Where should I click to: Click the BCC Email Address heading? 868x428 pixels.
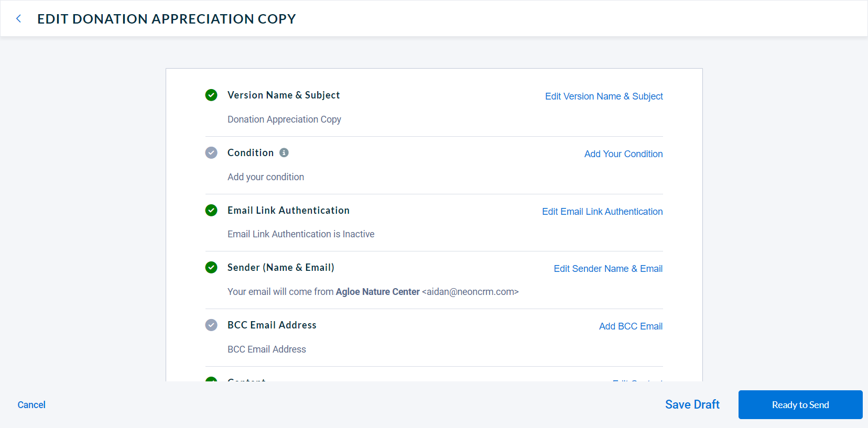pyautogui.click(x=272, y=325)
